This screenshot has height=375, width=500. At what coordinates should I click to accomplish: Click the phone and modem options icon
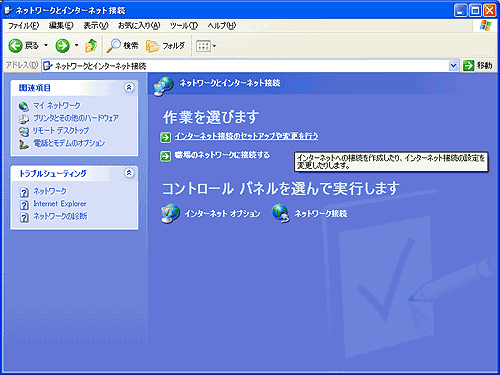(24, 144)
